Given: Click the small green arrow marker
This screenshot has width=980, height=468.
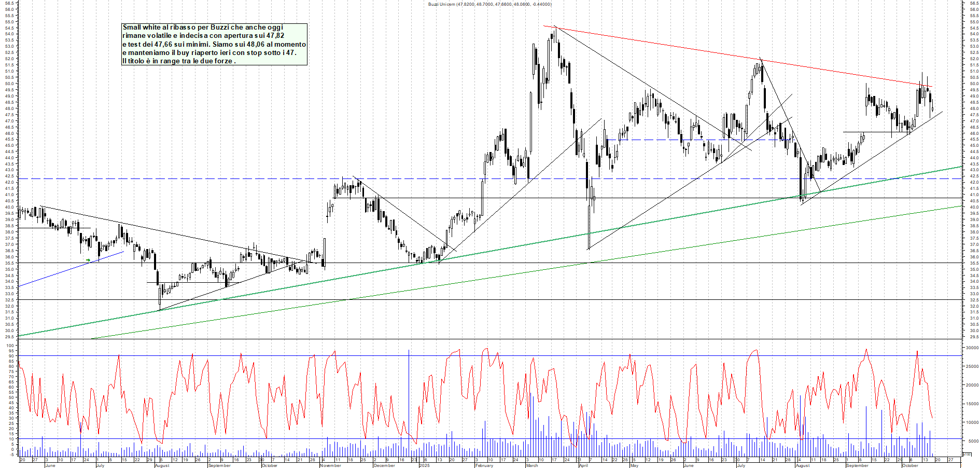Looking at the screenshot, I should click(88, 260).
